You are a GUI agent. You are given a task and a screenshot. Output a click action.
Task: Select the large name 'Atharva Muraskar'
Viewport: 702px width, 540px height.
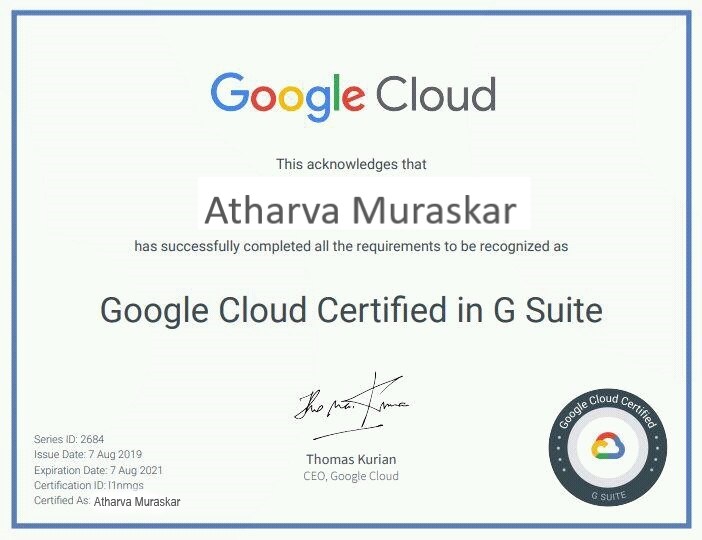tap(361, 210)
